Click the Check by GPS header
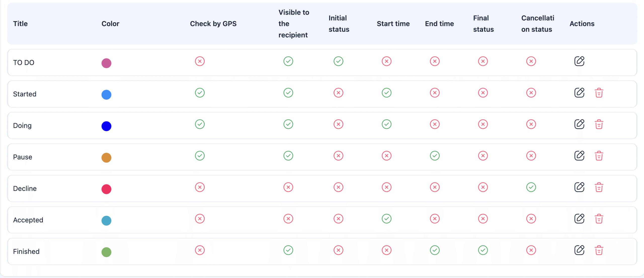644x278 pixels. pos(213,24)
